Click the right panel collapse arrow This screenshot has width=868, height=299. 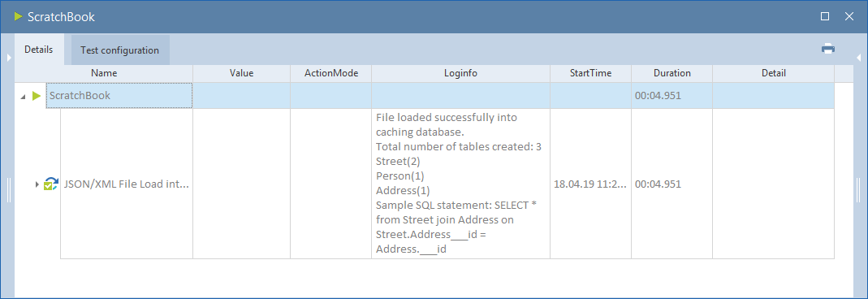click(x=858, y=58)
